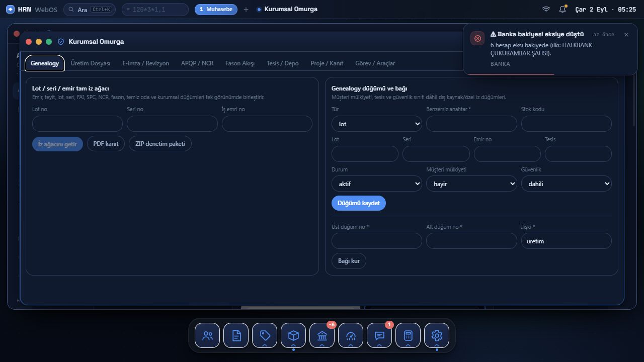Image resolution: width=644 pixels, height=362 pixels.
Task: Open the APQP / NCR tab
Action: 197,63
